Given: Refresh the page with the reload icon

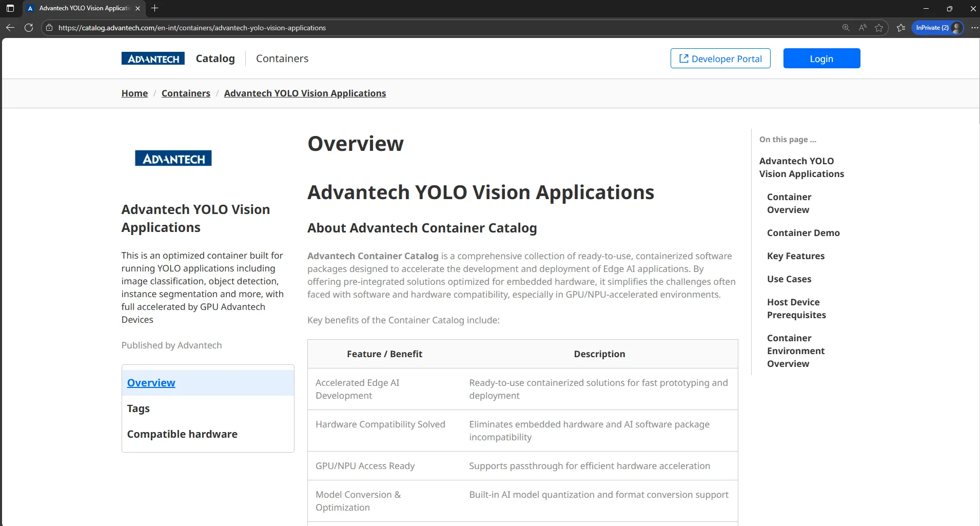Looking at the screenshot, I should (29, 28).
